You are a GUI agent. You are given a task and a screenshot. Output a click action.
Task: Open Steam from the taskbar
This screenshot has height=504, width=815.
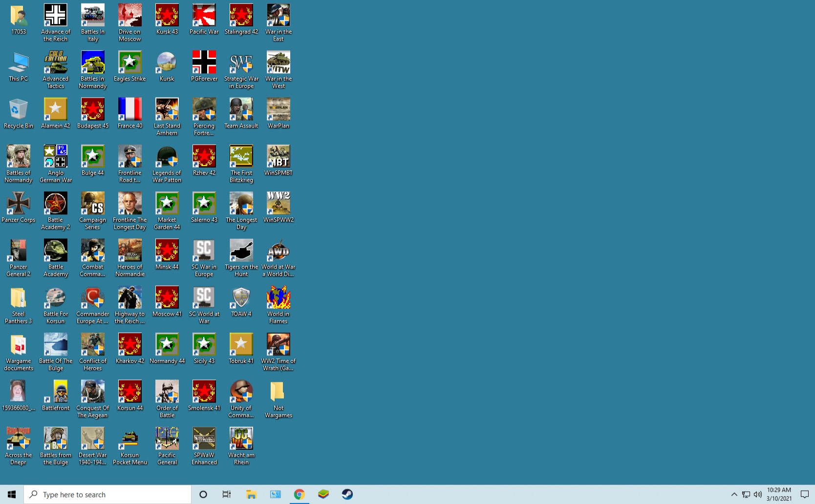347,494
